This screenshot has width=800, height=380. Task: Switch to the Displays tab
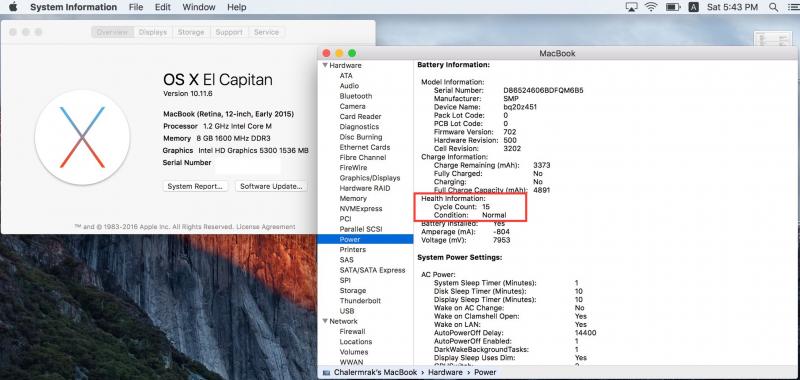153,32
